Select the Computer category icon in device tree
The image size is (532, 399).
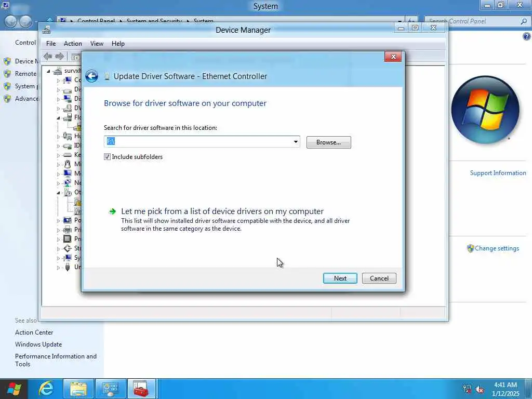[x=68, y=80]
